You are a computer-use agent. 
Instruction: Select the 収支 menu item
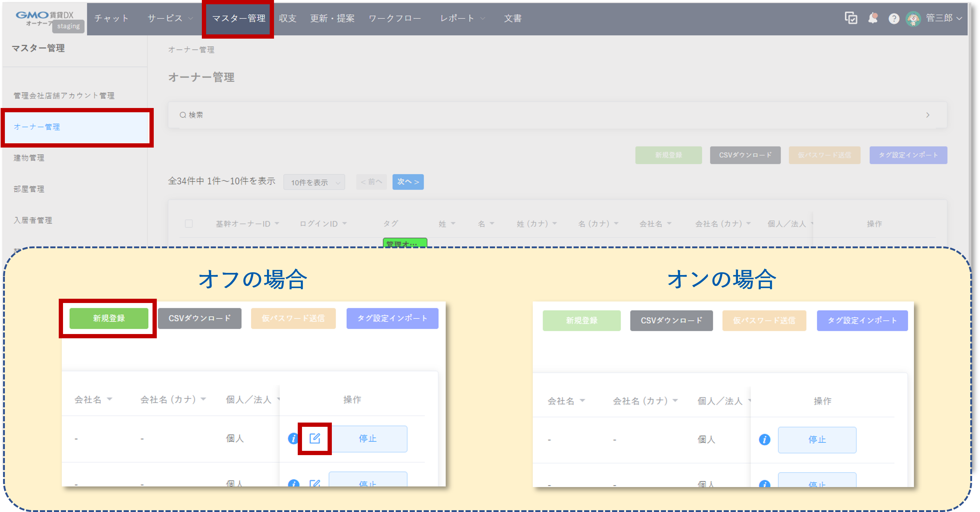[x=287, y=18]
